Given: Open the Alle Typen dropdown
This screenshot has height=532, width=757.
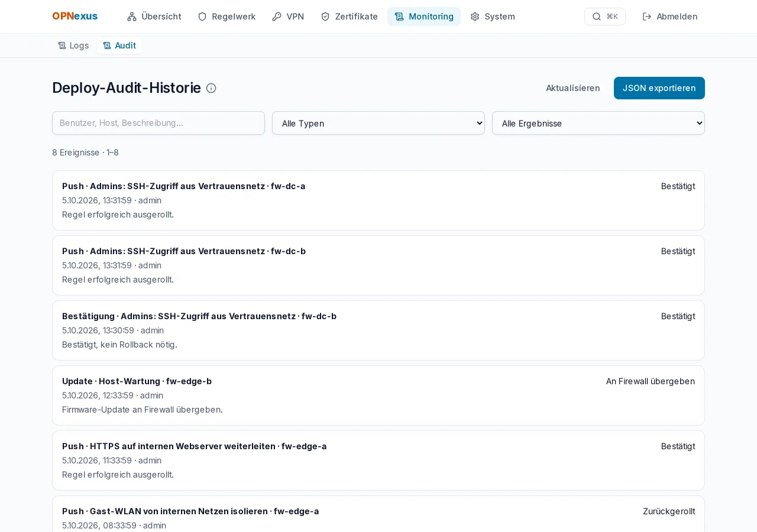Looking at the screenshot, I should coord(378,123).
